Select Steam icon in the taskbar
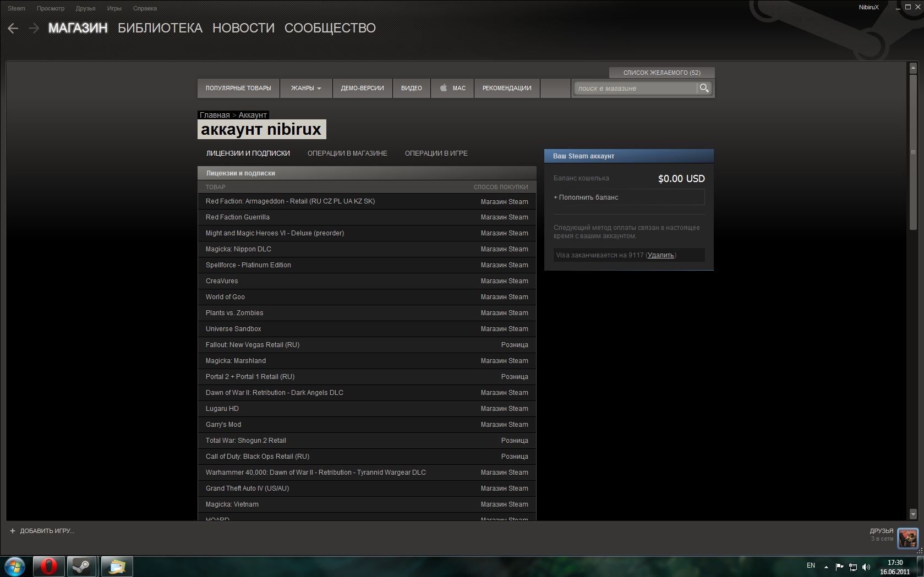 point(82,566)
